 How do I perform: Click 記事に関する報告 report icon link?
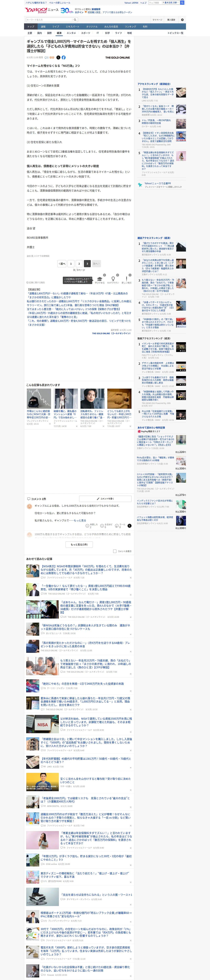coord(35,283)
